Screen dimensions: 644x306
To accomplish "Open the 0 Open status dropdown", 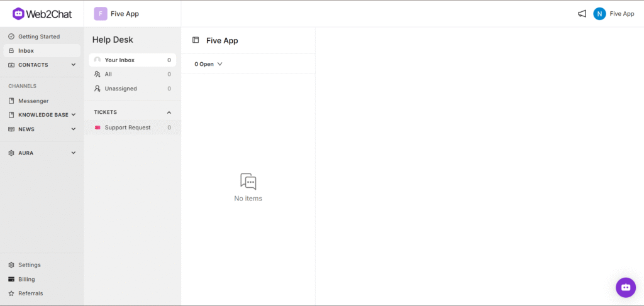I will coord(208,64).
